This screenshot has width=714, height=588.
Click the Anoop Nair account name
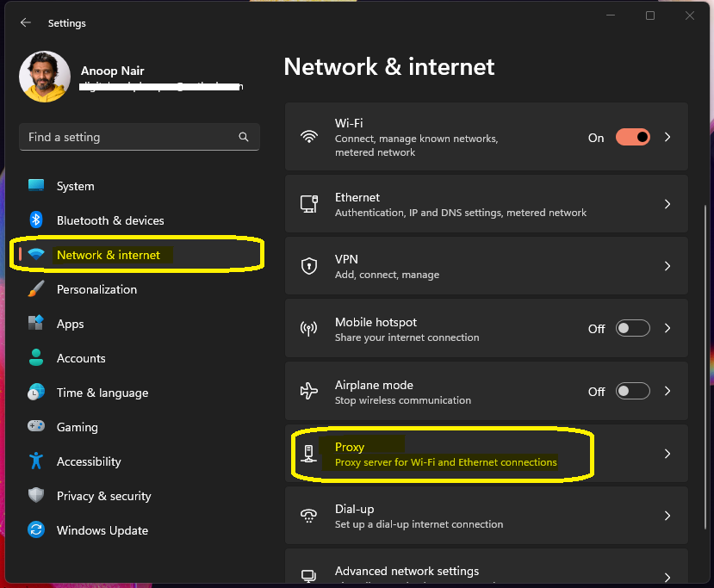pos(113,71)
